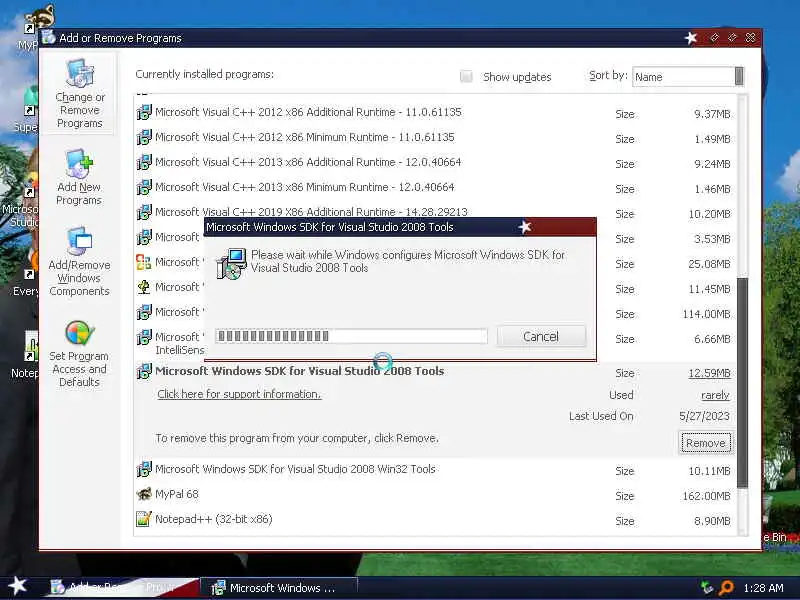Image resolution: width=800 pixels, height=600 pixels.
Task: Click Last Used On date 5/27/2023
Action: click(704, 416)
